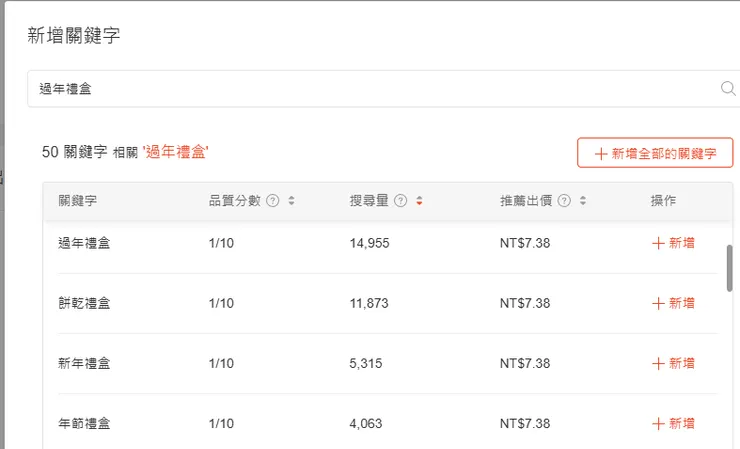Click the 年節禮盒 keyword row text

point(84,423)
